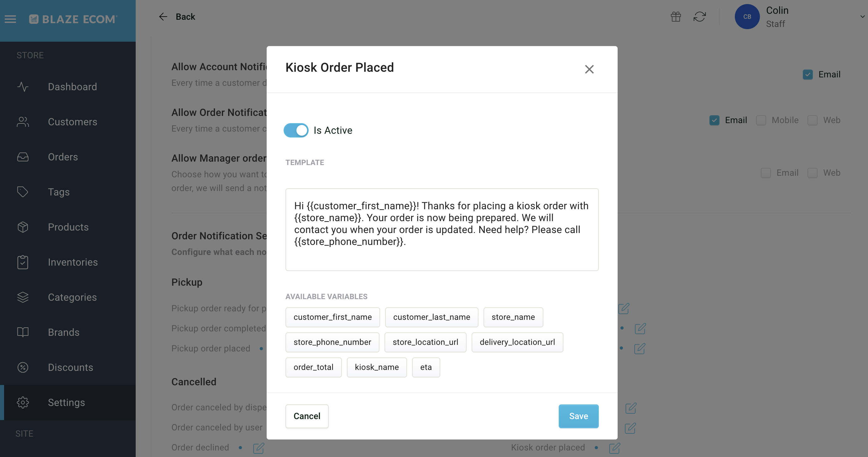This screenshot has width=868, height=457.
Task: Enable the Mobile notification checkbox
Action: coord(761,120)
